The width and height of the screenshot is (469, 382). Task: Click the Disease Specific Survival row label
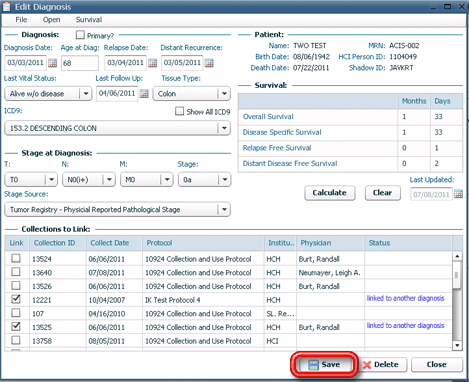pyautogui.click(x=282, y=132)
